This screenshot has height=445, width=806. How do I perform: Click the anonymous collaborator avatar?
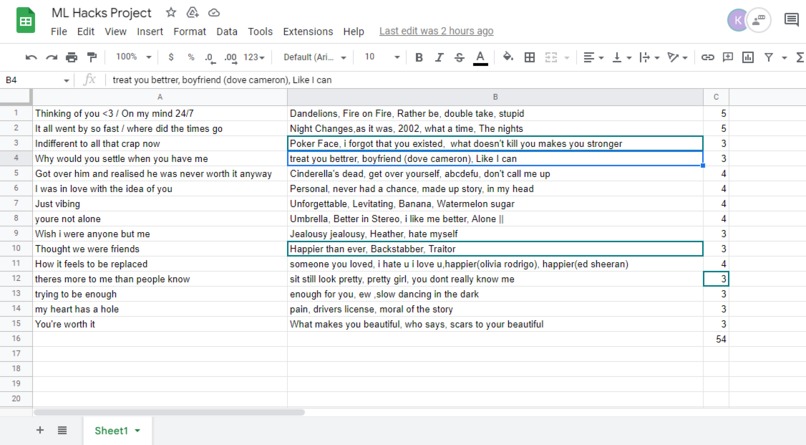[759, 21]
